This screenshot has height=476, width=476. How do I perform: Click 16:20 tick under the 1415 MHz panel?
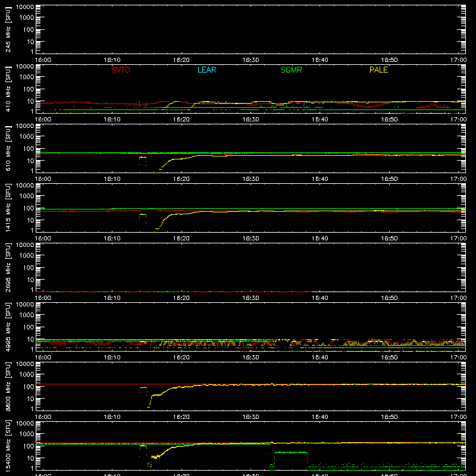point(181,239)
